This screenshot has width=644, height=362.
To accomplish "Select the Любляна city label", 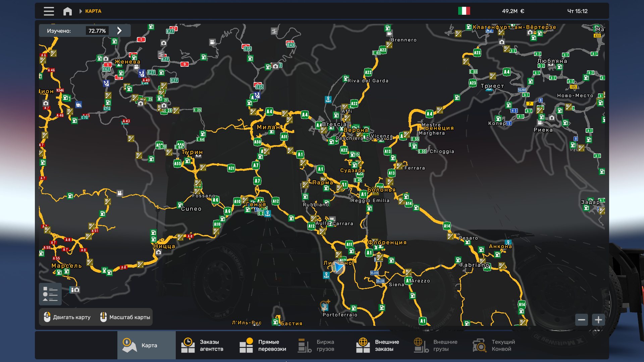I will (x=552, y=61).
